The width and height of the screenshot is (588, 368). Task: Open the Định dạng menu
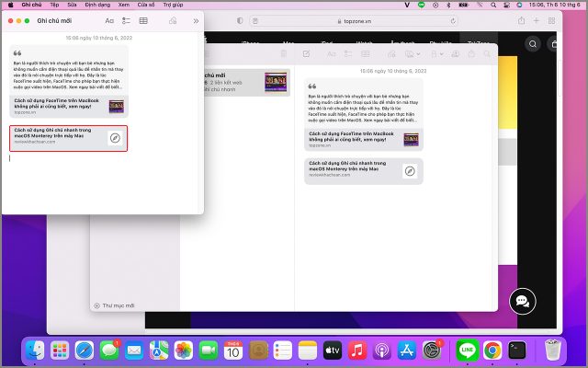97,5
